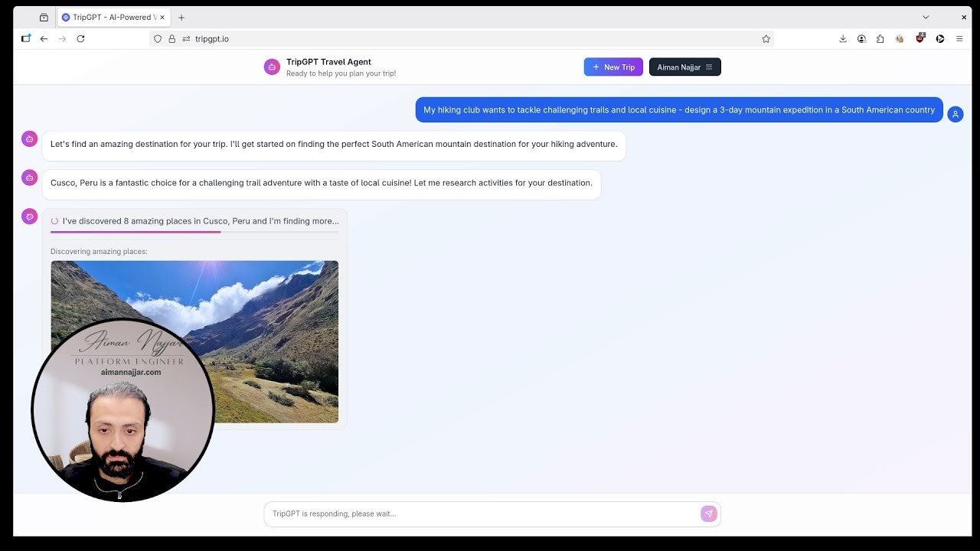Image resolution: width=980 pixels, height=551 pixels.
Task: Open the browser account profile icon
Action: pyautogui.click(x=861, y=39)
